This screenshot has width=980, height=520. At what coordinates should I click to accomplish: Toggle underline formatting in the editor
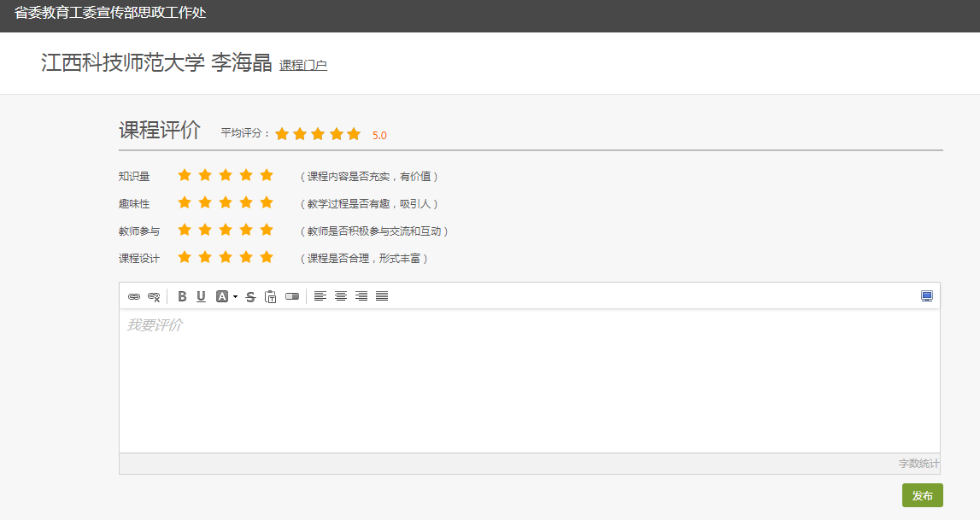tap(201, 296)
